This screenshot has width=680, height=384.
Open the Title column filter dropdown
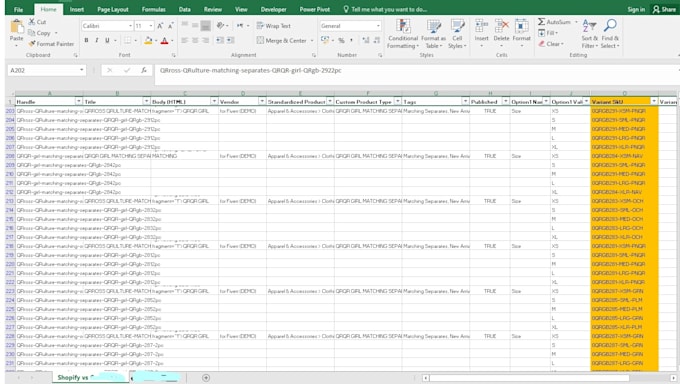[x=146, y=101]
